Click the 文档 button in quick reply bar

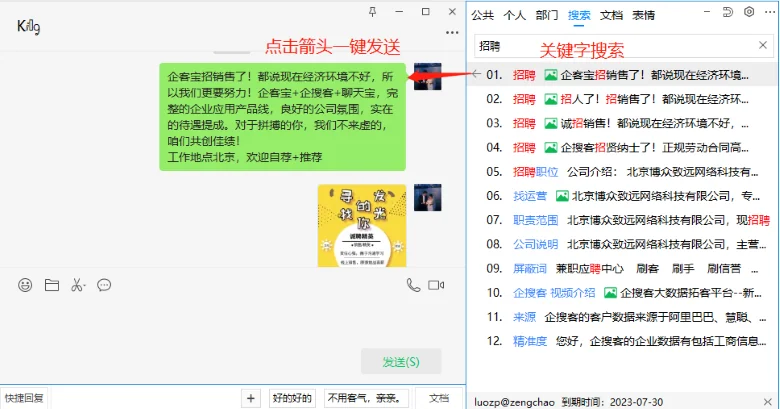point(439,398)
